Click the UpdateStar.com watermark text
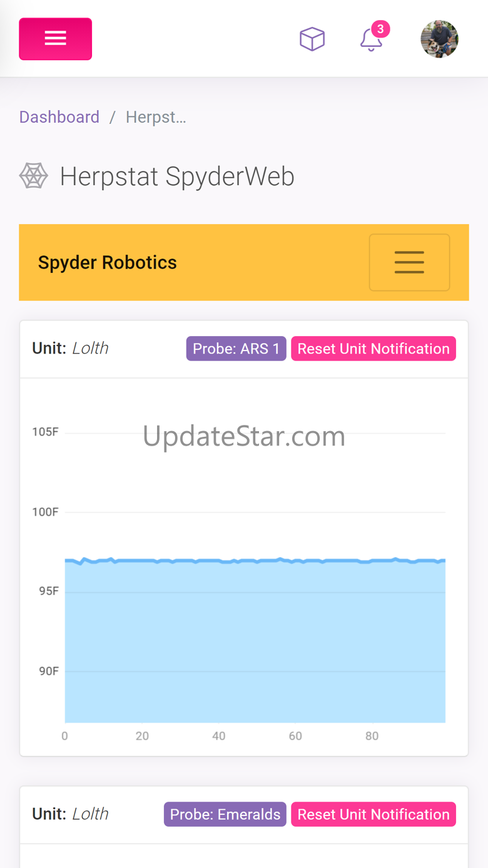The image size is (488, 868). pos(244,436)
